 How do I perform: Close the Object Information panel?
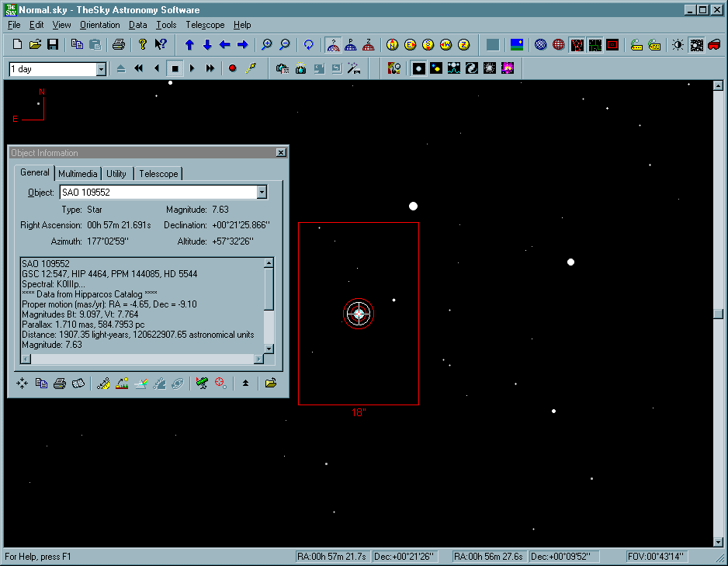pyautogui.click(x=281, y=153)
